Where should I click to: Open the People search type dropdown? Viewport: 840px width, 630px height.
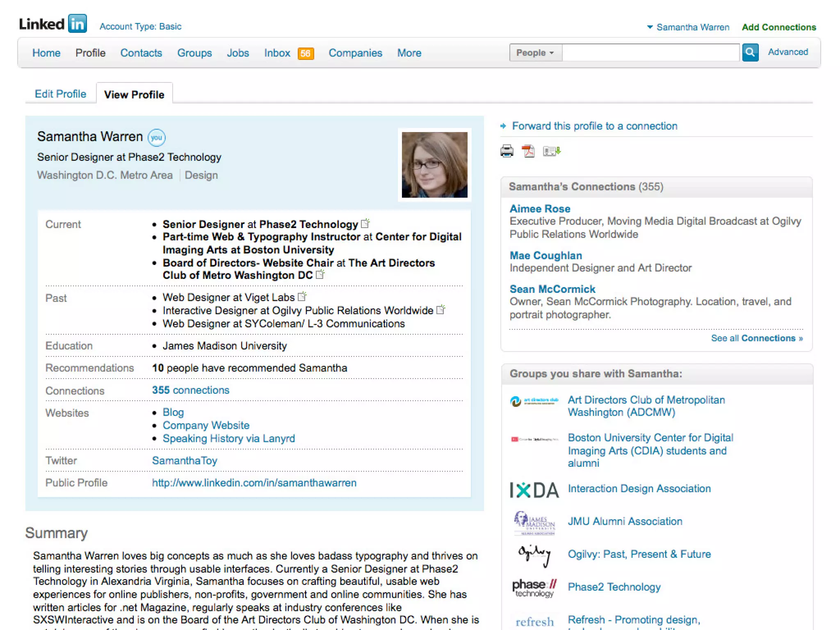tap(535, 53)
